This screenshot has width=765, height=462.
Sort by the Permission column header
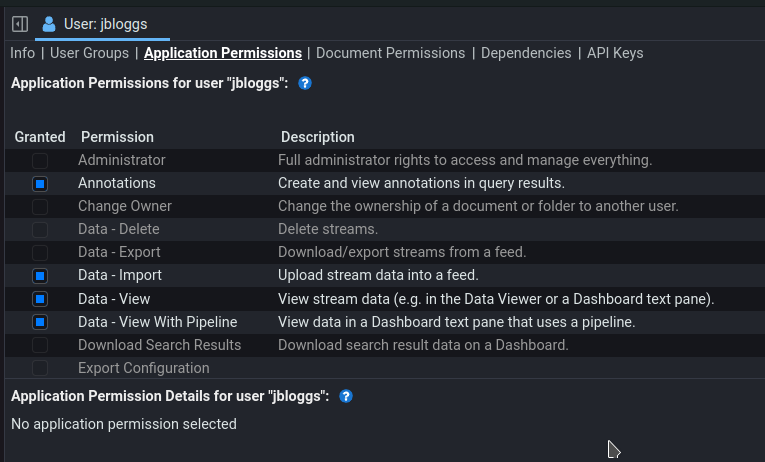tap(117, 137)
